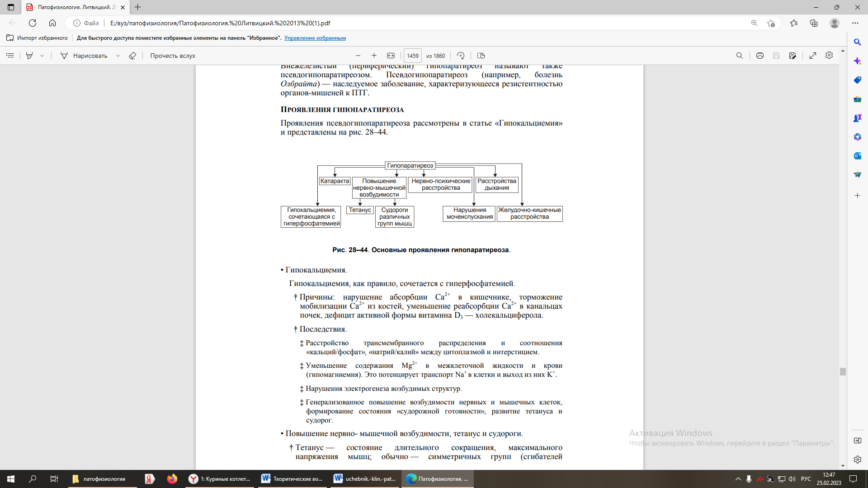Viewport: 868px width, 488px height.
Task: Toggle sidebar auto-hide button
Action: (857, 441)
